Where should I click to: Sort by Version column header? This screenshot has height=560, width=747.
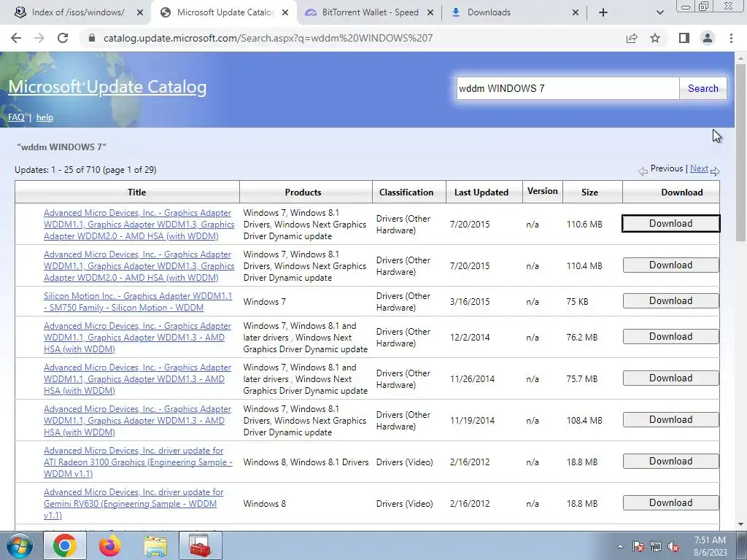tap(542, 191)
